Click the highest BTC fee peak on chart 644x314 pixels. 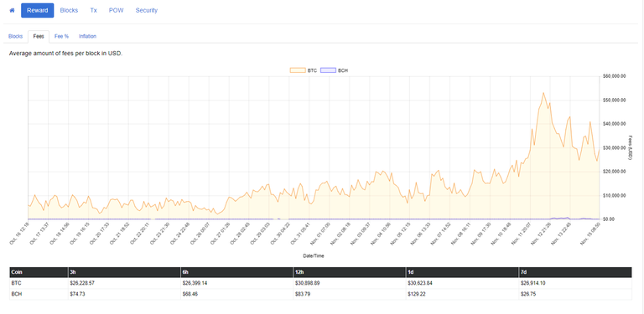[x=543, y=93]
